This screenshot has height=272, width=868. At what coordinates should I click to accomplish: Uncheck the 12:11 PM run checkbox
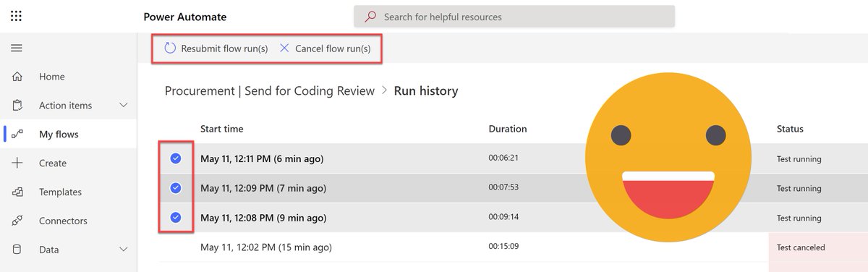(x=176, y=158)
